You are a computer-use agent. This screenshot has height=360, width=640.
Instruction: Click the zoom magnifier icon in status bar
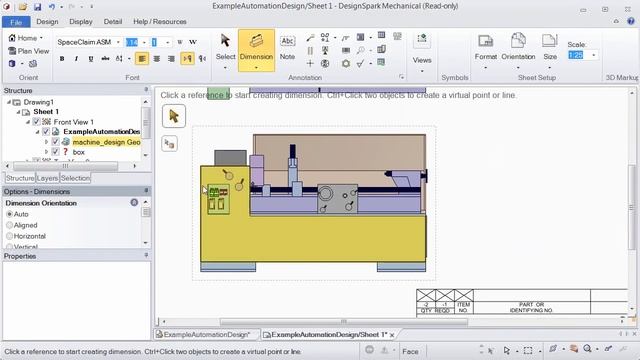point(587,349)
